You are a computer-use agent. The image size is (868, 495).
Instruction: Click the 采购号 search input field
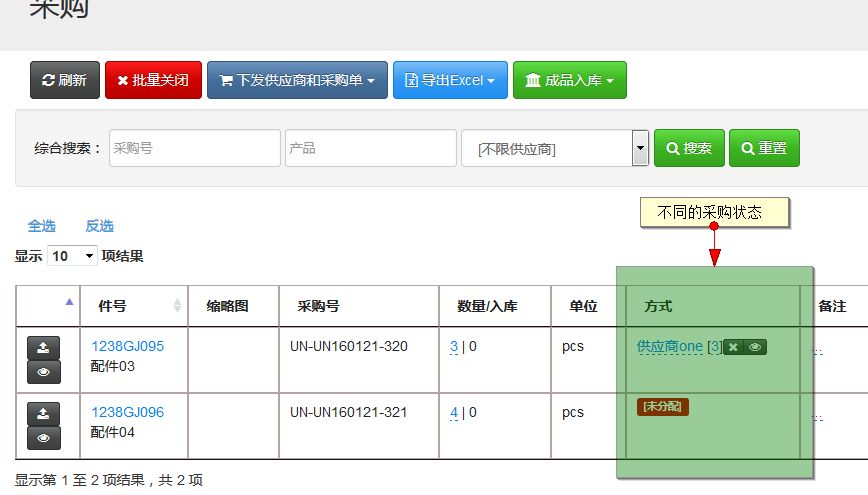(194, 148)
